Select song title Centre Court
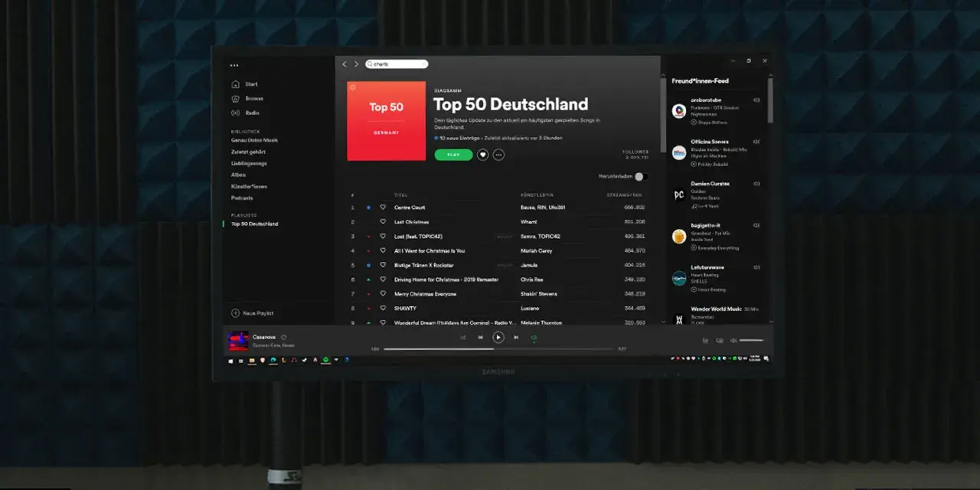The image size is (980, 490). click(x=410, y=207)
